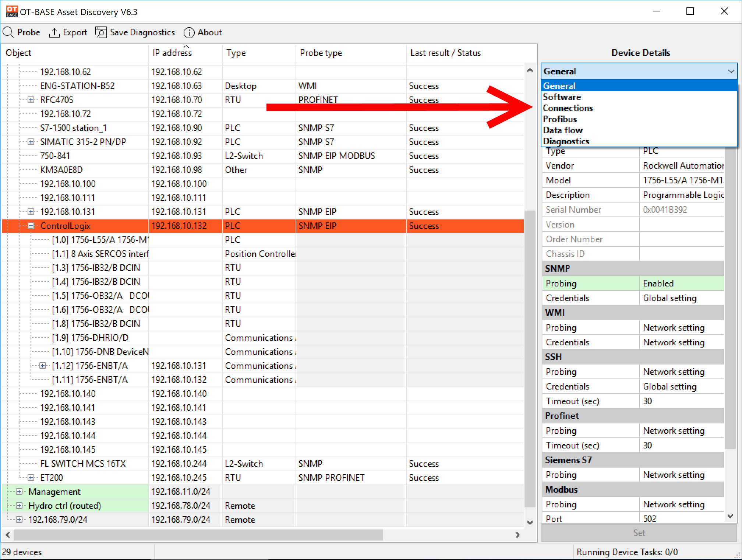Click the Export upload icon
The width and height of the screenshot is (742, 560).
(x=54, y=32)
